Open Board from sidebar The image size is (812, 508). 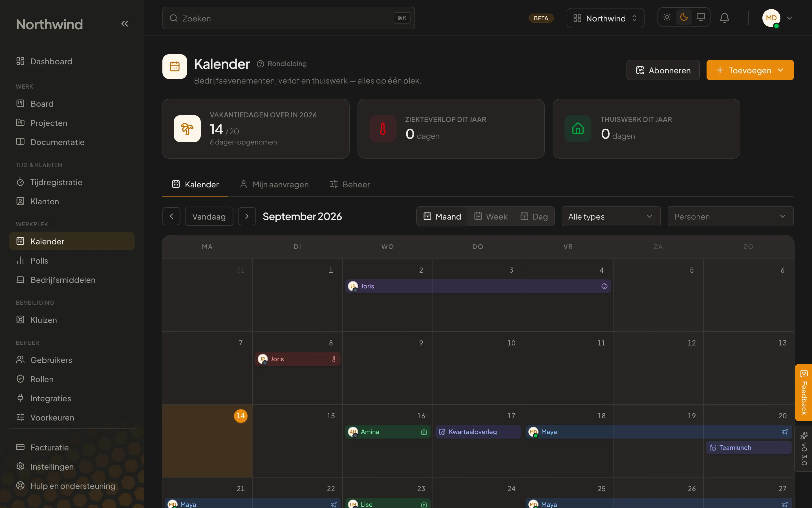(71, 104)
